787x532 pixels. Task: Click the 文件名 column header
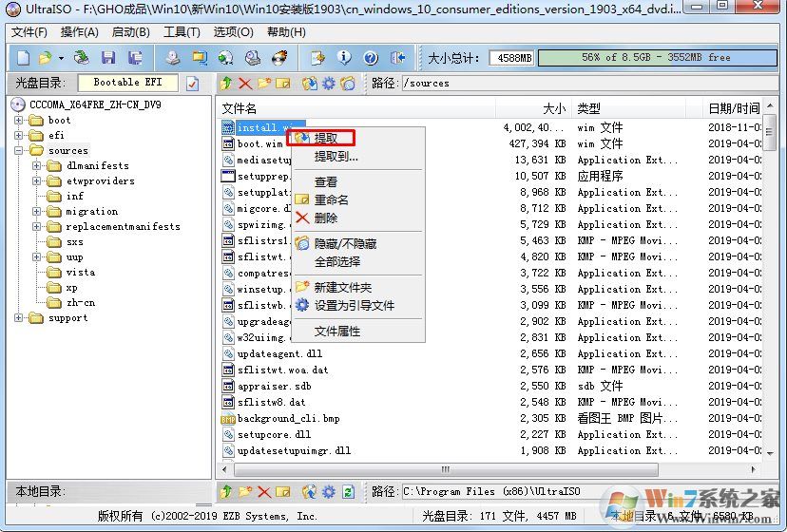[x=356, y=108]
